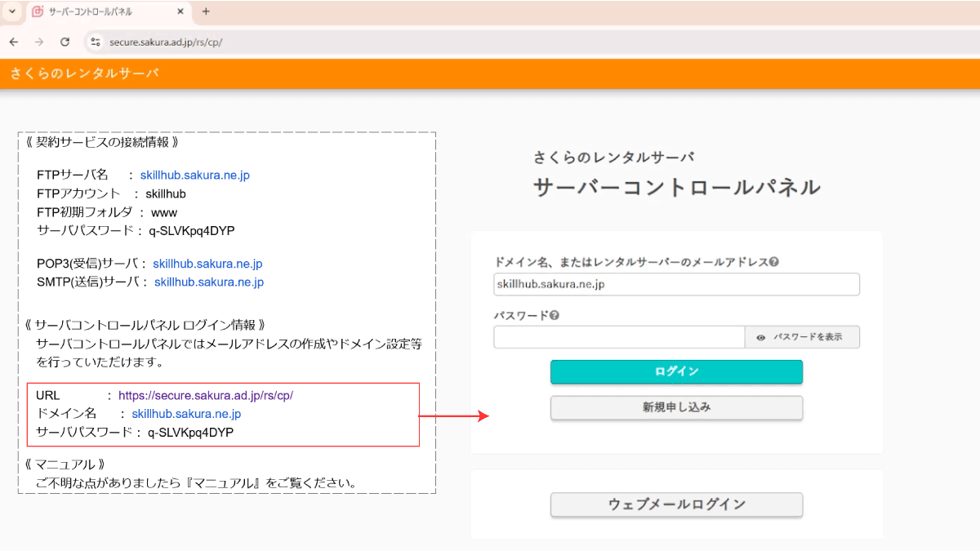Image resolution: width=980 pixels, height=551 pixels.
Task: Click the サーバコントロールパネル ログイン情報 heading
Action: coord(145,325)
